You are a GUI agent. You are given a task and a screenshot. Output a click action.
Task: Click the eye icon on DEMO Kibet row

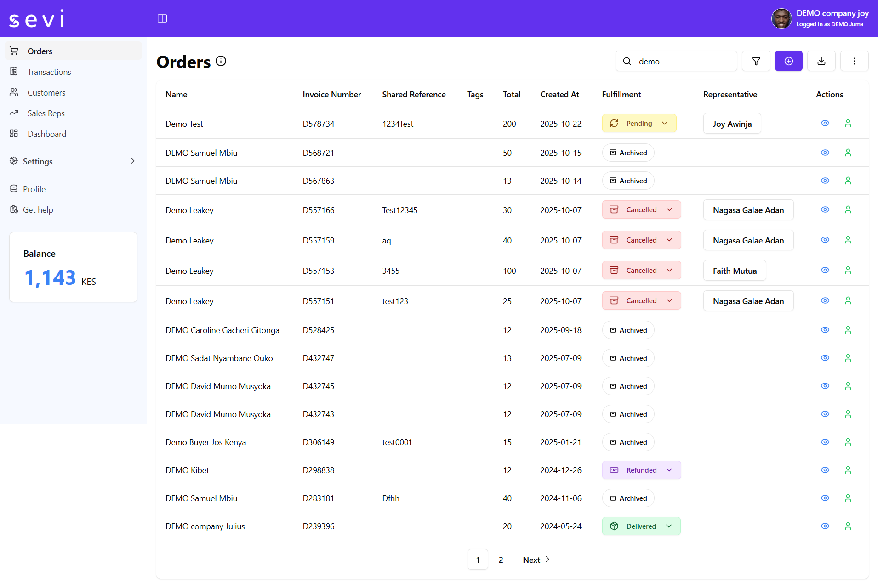[824, 470]
